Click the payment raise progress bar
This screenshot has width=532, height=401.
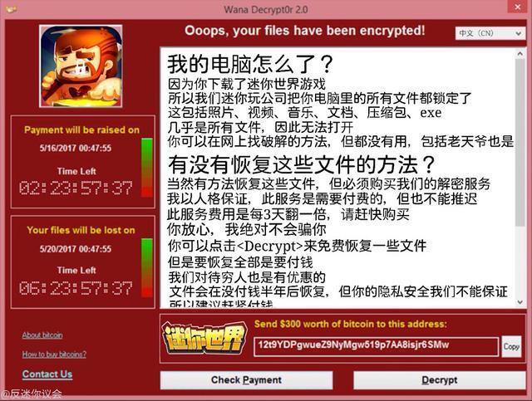(x=146, y=168)
